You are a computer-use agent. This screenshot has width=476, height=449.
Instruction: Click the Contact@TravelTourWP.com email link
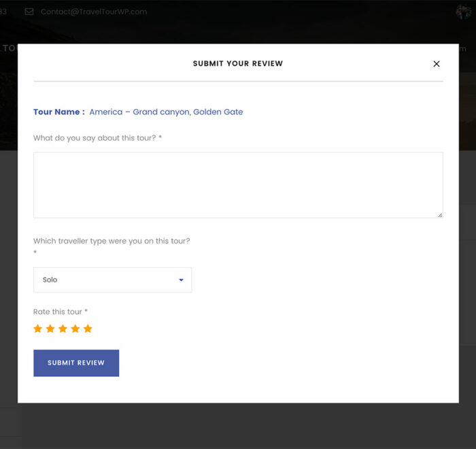tap(93, 12)
